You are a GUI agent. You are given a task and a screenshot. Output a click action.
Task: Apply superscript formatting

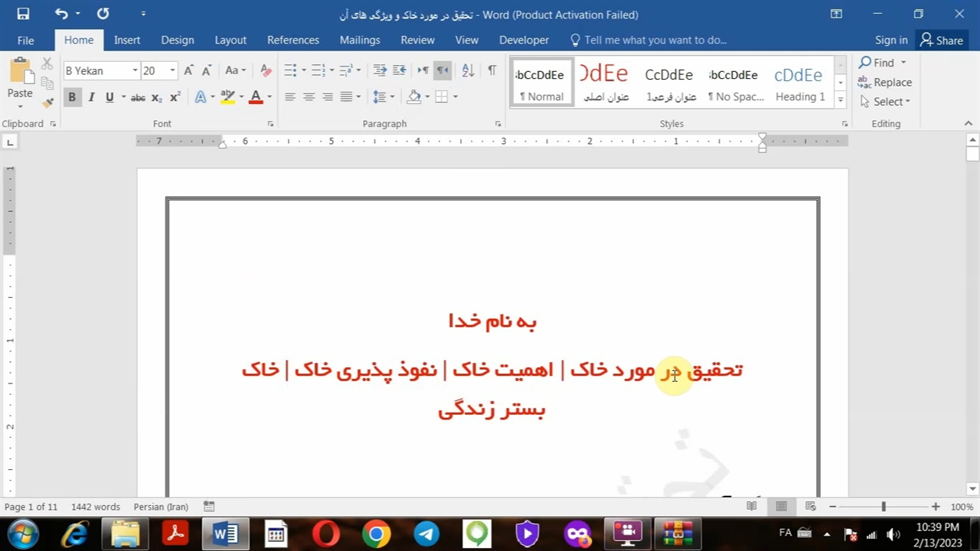click(175, 97)
